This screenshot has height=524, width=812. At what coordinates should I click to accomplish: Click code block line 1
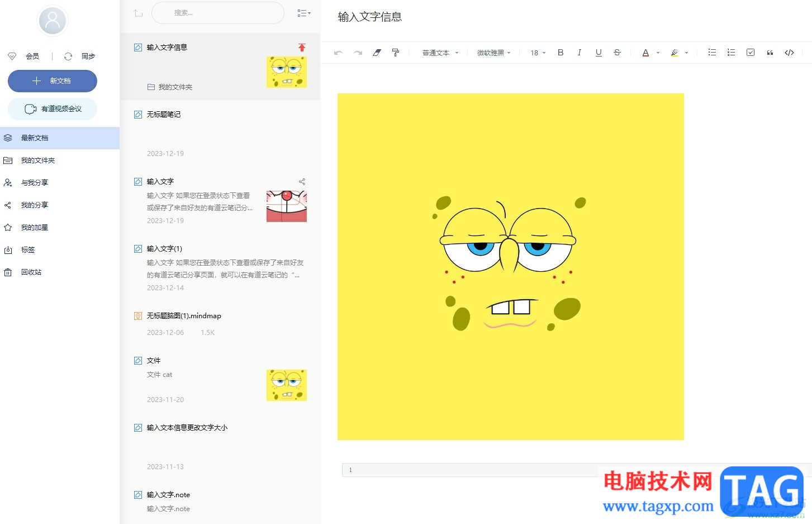[x=576, y=470]
